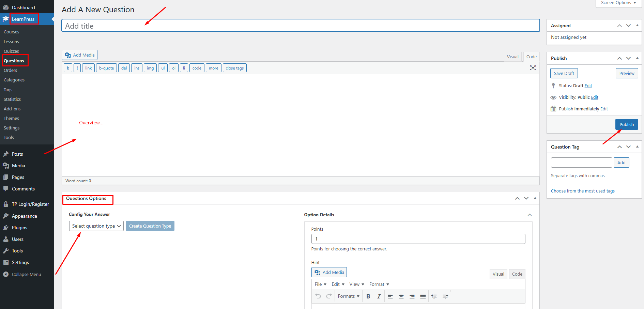
Task: Open the Screen Options dropdown
Action: (618, 3)
